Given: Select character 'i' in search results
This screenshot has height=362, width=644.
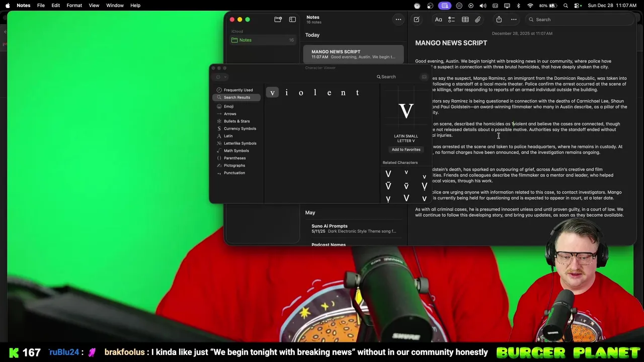Looking at the screenshot, I should [286, 93].
